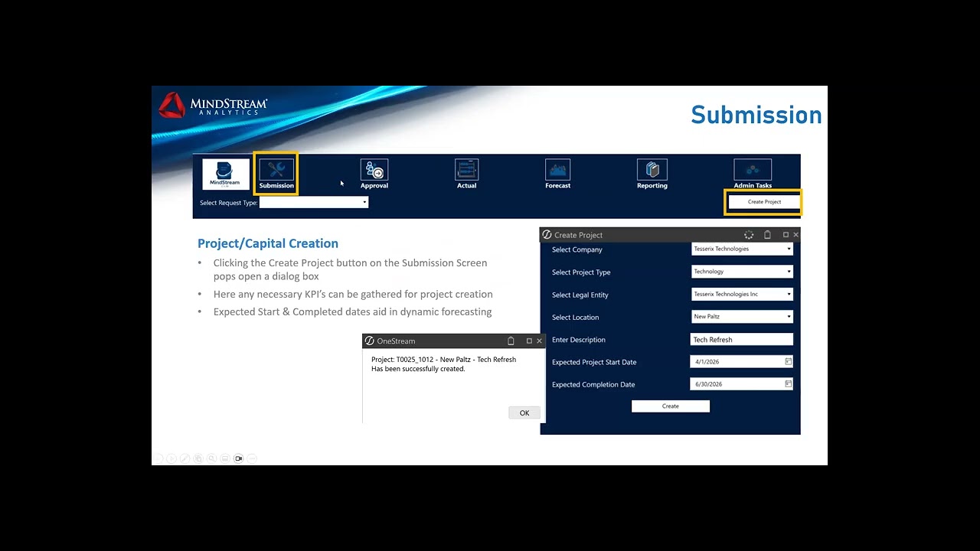Image resolution: width=980 pixels, height=551 pixels.
Task: Click bullet about Clicking the Create Project button
Action: tap(350, 269)
